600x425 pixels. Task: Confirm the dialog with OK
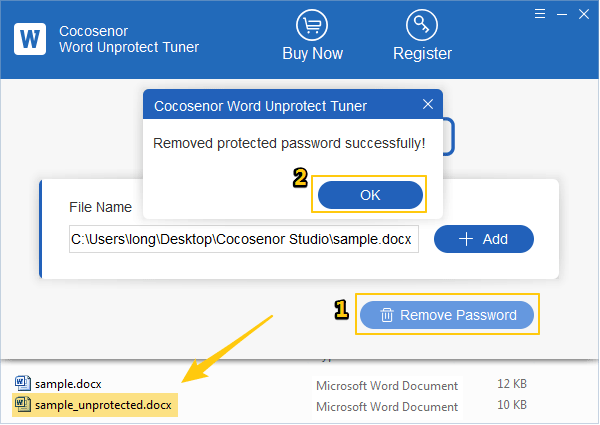tap(370, 195)
